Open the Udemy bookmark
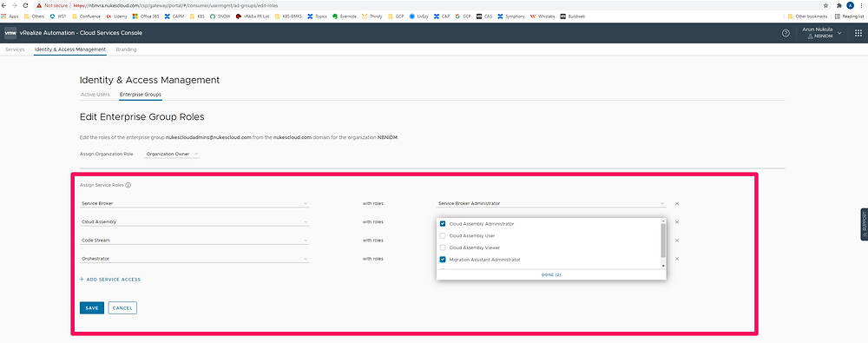 pyautogui.click(x=117, y=16)
